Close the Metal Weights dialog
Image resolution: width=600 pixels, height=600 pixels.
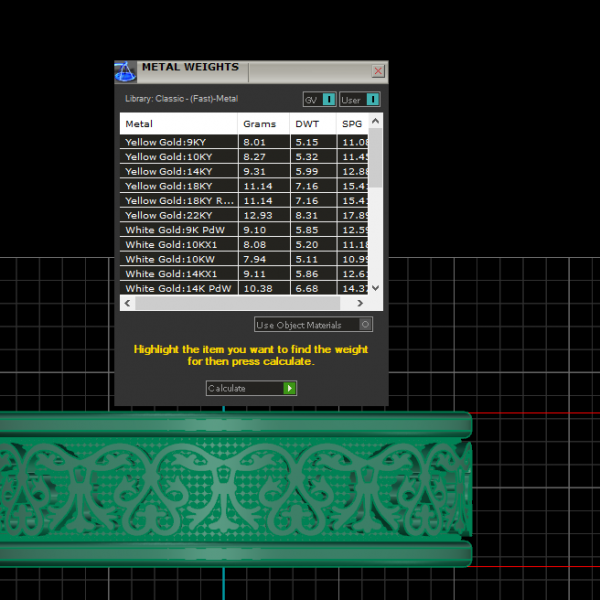coord(378,71)
